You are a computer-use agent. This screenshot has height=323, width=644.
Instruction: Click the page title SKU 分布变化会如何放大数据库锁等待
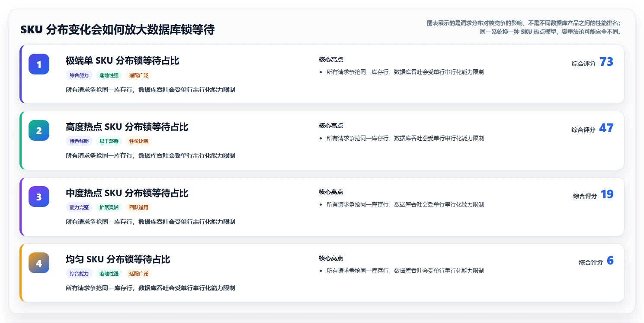tap(118, 30)
